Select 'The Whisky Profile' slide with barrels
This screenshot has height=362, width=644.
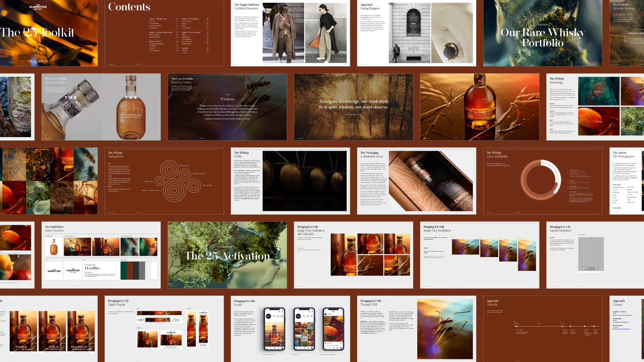click(x=290, y=181)
